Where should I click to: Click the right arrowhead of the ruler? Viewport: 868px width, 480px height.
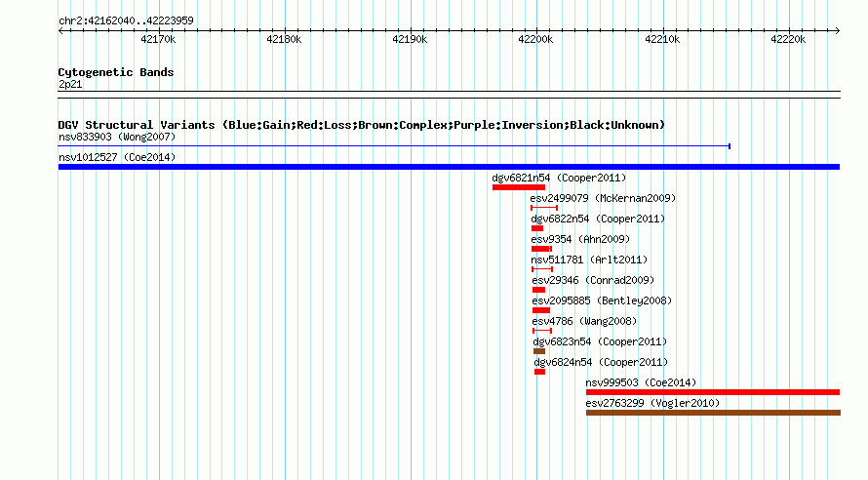838,30
